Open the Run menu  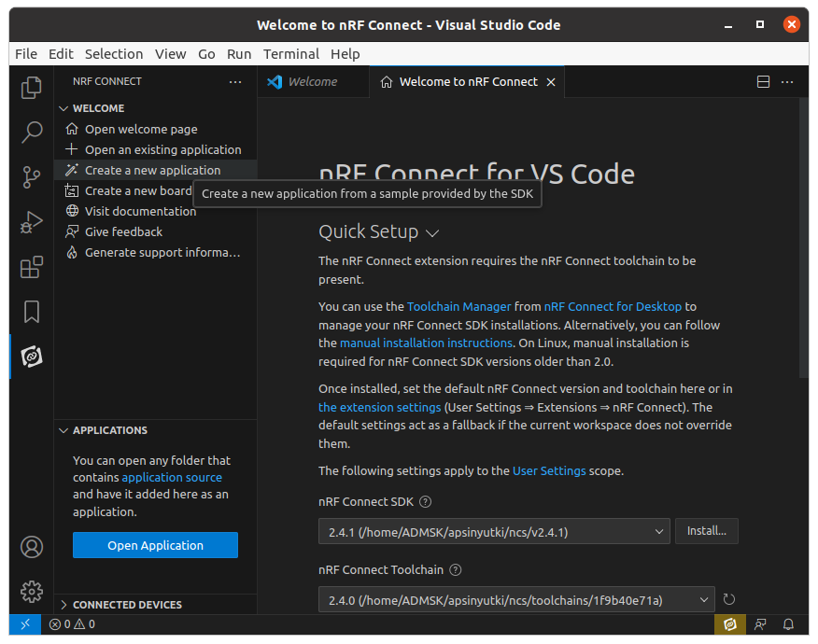point(239,54)
